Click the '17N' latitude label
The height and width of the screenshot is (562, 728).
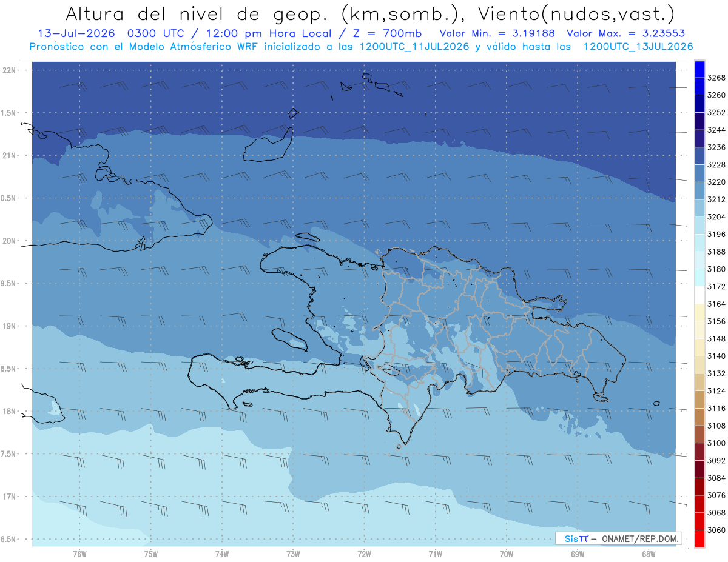(10, 497)
